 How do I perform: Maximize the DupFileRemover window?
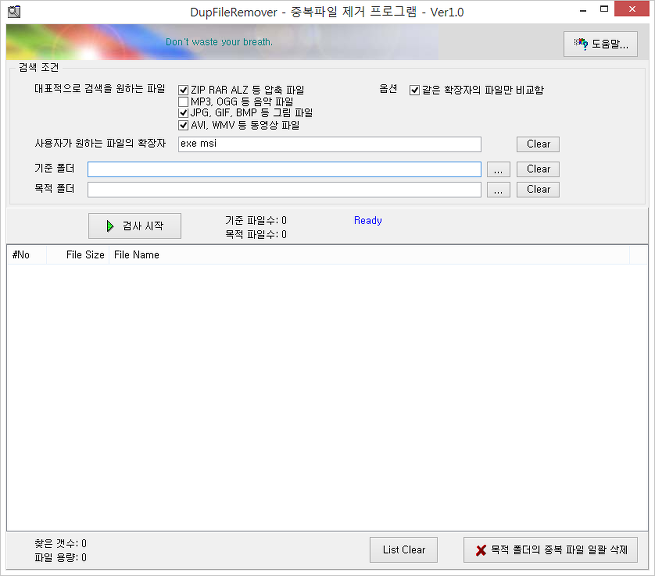[604, 9]
